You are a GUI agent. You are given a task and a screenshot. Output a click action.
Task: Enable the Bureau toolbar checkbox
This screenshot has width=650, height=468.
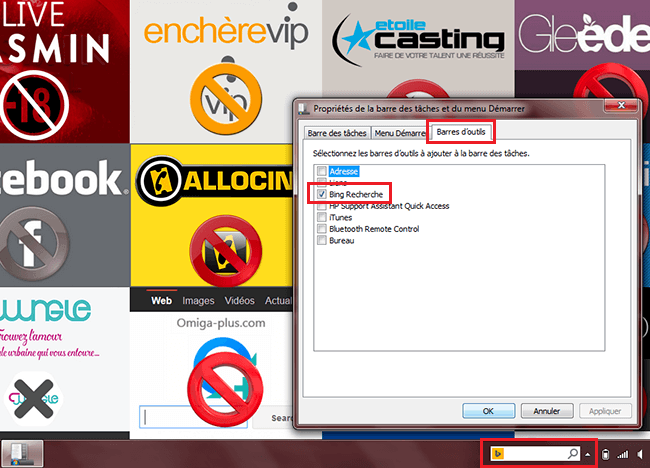(x=321, y=240)
